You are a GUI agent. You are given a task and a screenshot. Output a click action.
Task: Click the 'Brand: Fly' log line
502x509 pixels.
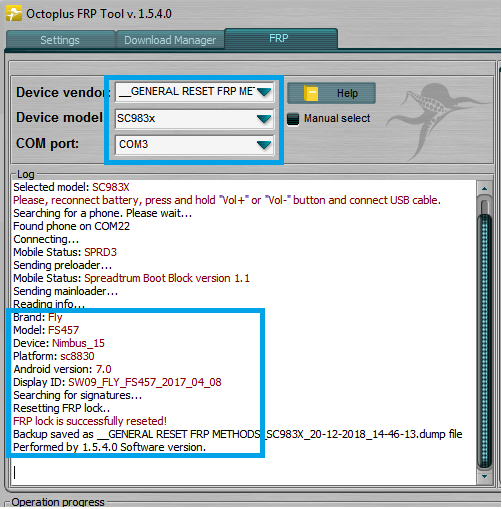coord(38,317)
